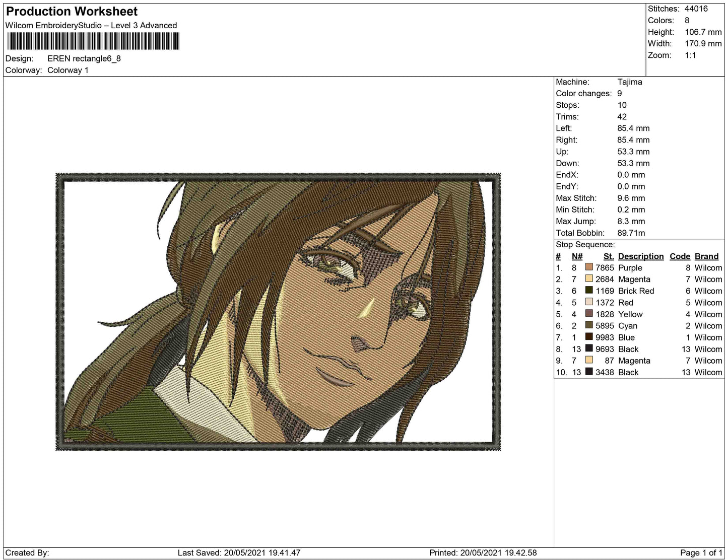Click the Page 1 of 1 footer text
Screen dimensions: 728x560
click(x=701, y=553)
